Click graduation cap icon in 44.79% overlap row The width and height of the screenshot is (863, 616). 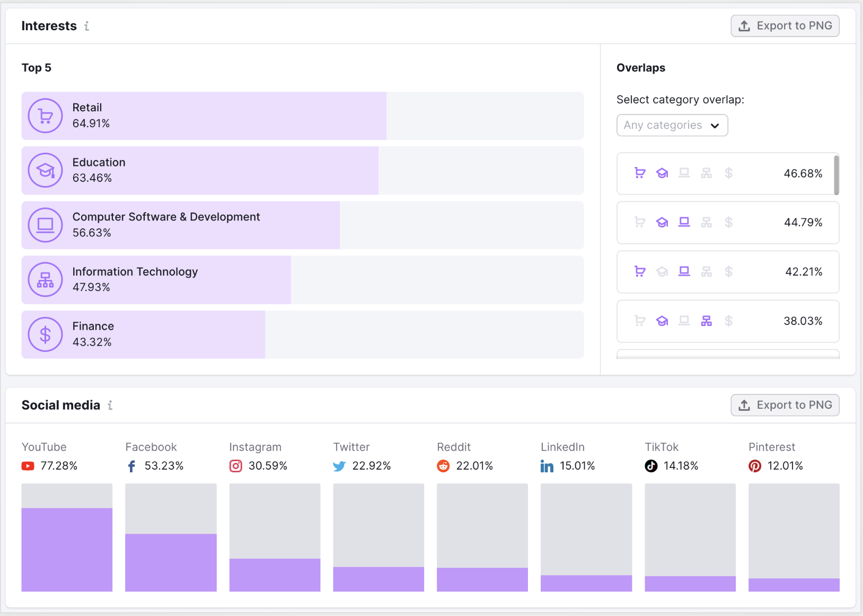[x=662, y=222]
